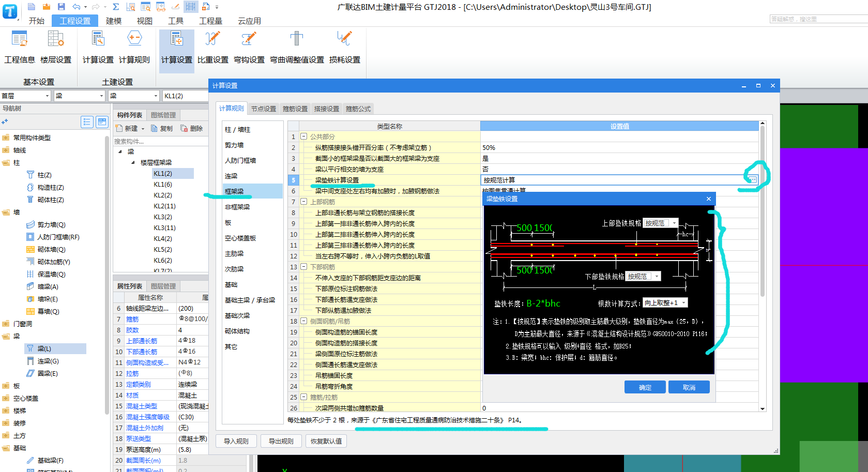Open 弯钩设置 hook settings tool
This screenshot has width=868, height=472.
(x=249, y=48)
